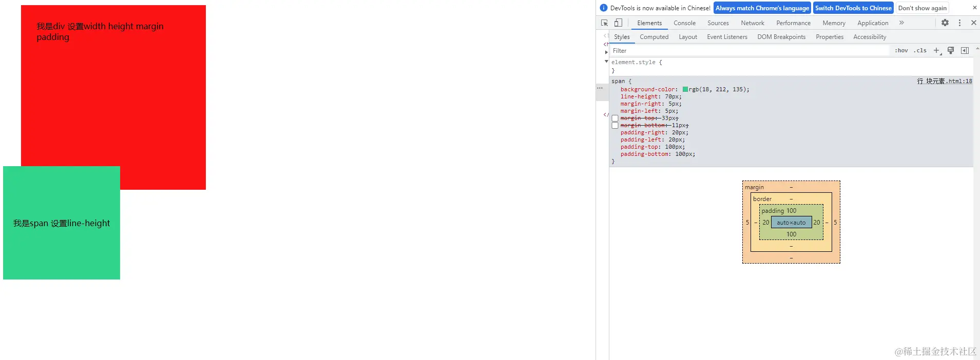The height and width of the screenshot is (360, 980).
Task: Dismiss the language notification bar
Action: tap(975, 8)
